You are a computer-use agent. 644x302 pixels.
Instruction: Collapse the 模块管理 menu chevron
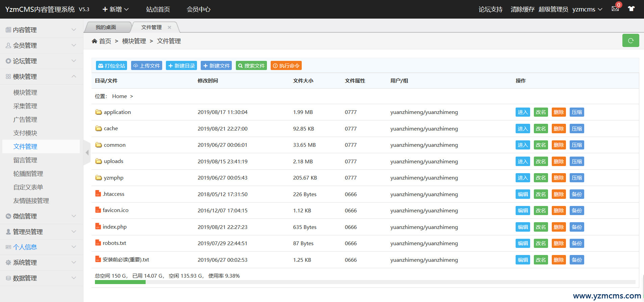[74, 76]
